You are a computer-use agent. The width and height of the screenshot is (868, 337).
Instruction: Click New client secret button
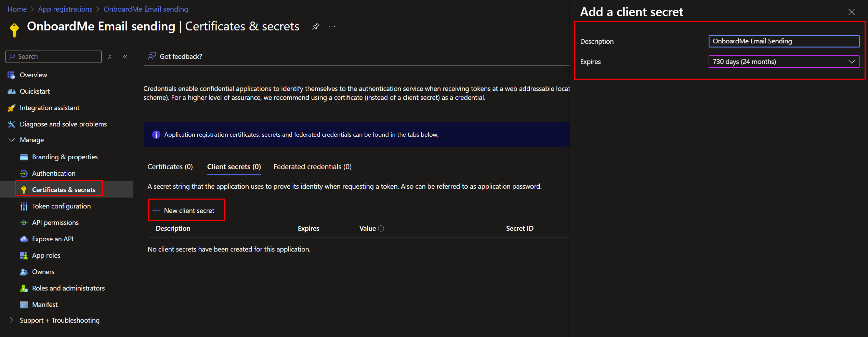186,210
